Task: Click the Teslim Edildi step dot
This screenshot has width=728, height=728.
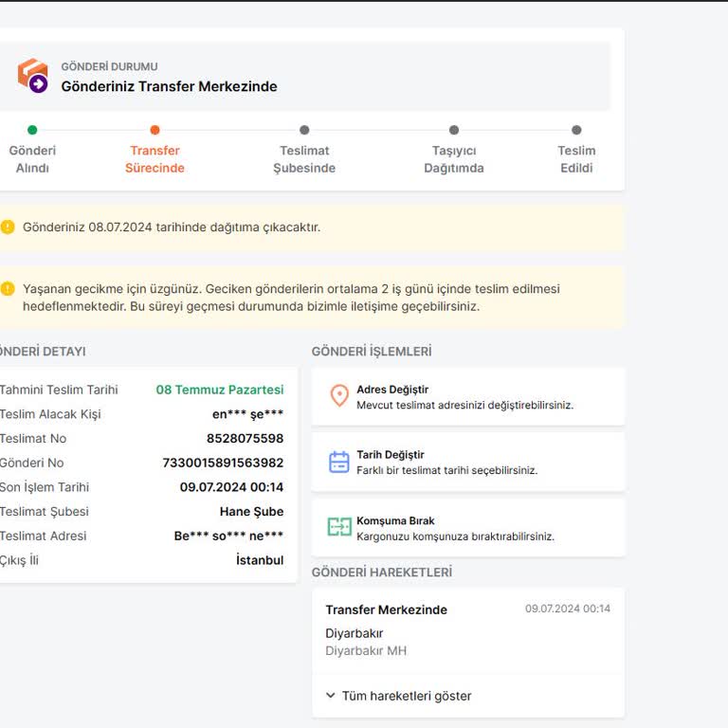Action: coord(576,130)
